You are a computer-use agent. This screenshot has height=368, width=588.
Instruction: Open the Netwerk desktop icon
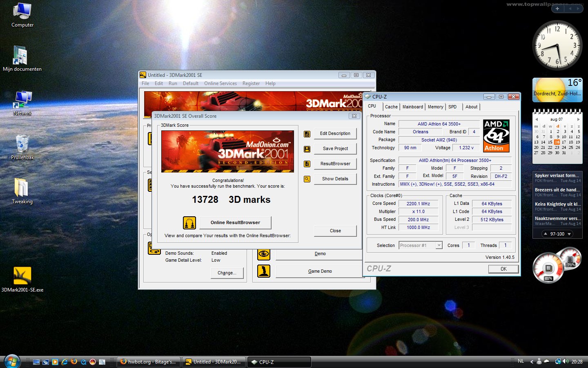click(22, 103)
